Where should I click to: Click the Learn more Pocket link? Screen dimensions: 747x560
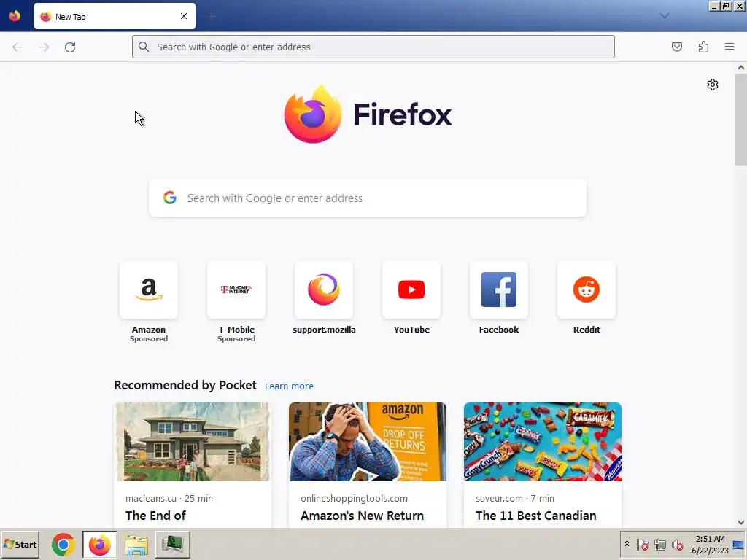(x=289, y=386)
